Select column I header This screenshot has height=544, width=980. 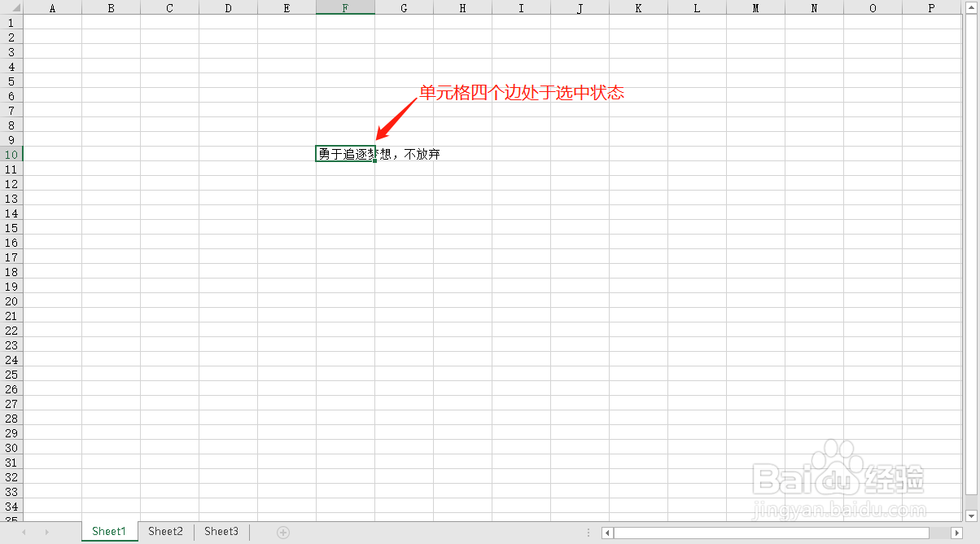click(x=521, y=7)
